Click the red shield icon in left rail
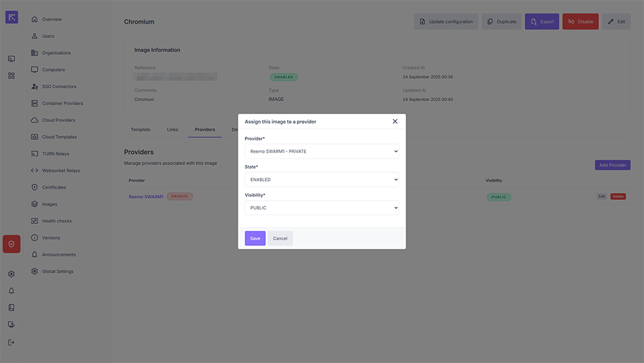This screenshot has width=644, height=363. (12, 244)
